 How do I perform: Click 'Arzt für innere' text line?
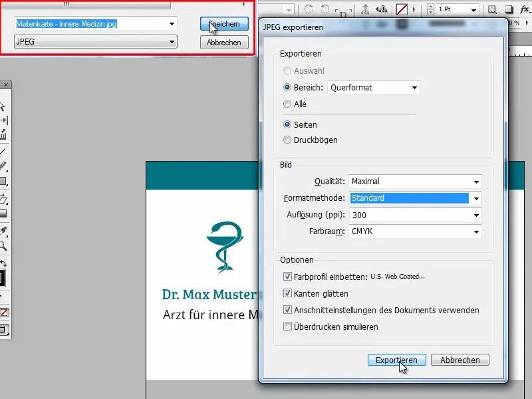pyautogui.click(x=210, y=315)
